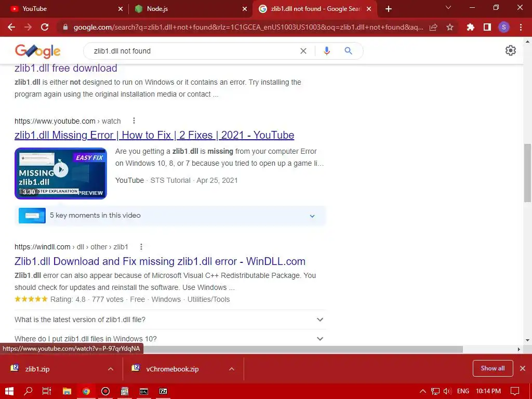Open zlib1.zip download options arrow

(x=111, y=369)
